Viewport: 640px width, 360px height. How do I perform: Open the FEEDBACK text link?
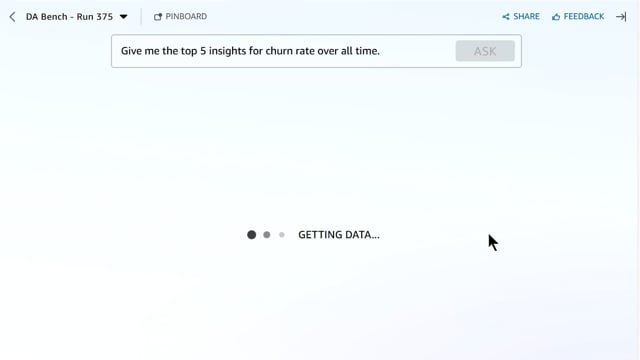click(584, 16)
